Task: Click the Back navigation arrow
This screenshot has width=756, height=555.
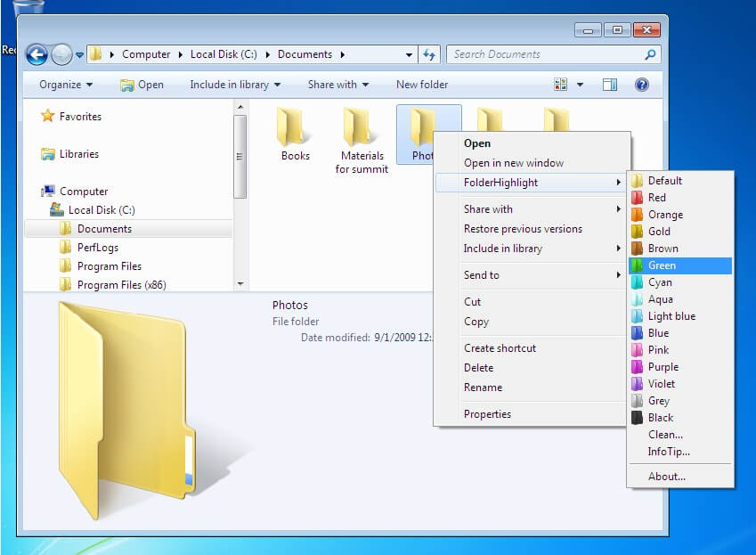Action: (x=37, y=54)
